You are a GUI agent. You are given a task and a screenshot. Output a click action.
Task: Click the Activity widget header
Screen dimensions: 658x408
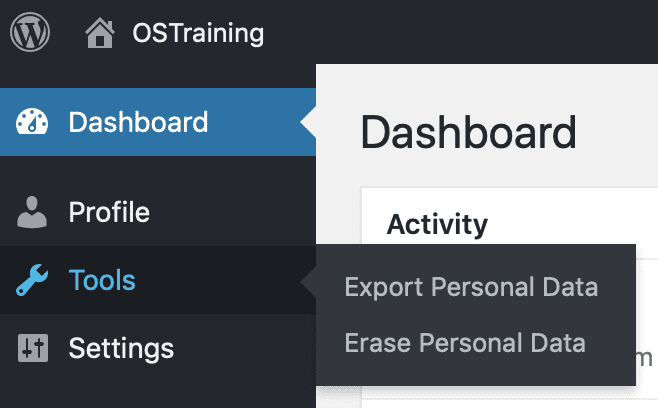pos(437,223)
